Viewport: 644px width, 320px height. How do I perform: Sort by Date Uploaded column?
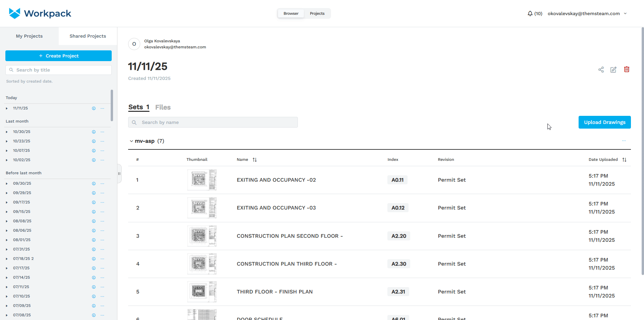point(624,160)
